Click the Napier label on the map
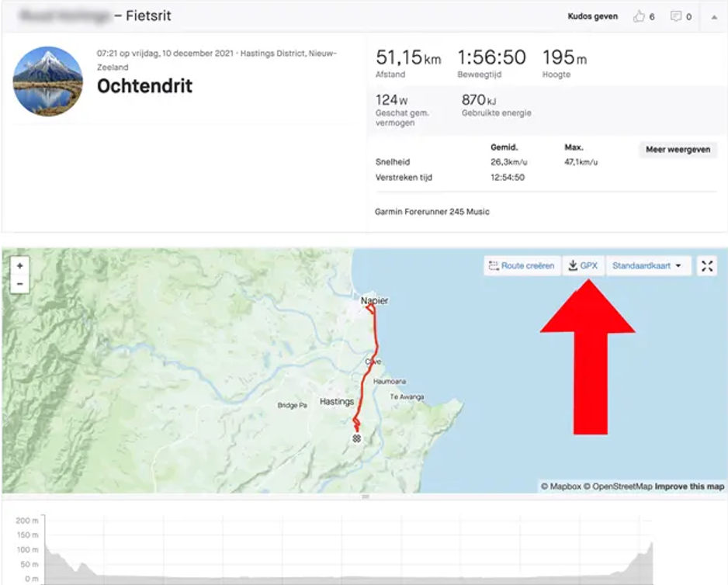The height and width of the screenshot is (585, 728). (x=373, y=299)
